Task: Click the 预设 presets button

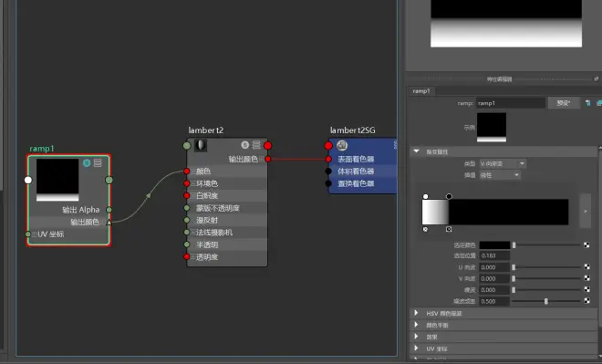Action: [564, 103]
